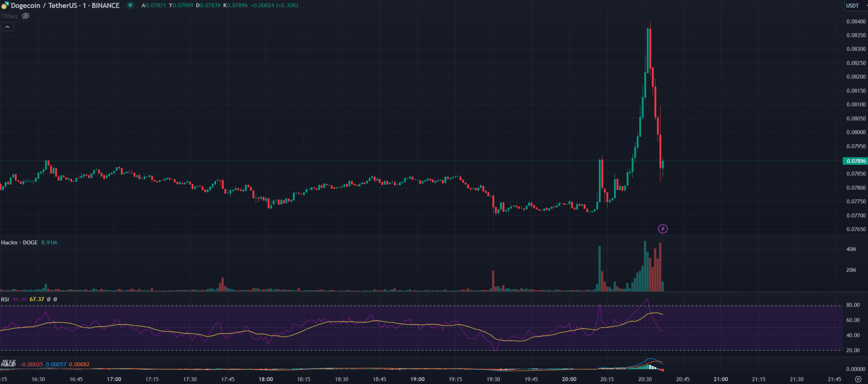Click the 20:00 time axis label

569,379
